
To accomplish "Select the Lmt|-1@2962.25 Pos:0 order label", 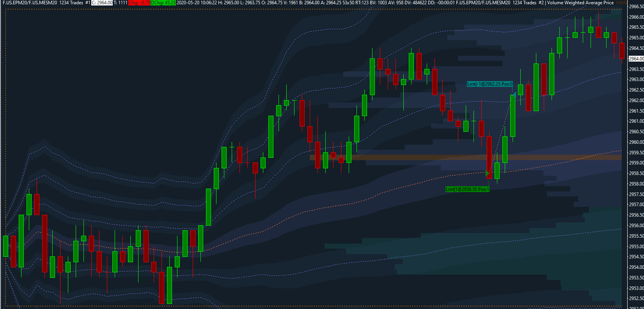I will pos(490,84).
